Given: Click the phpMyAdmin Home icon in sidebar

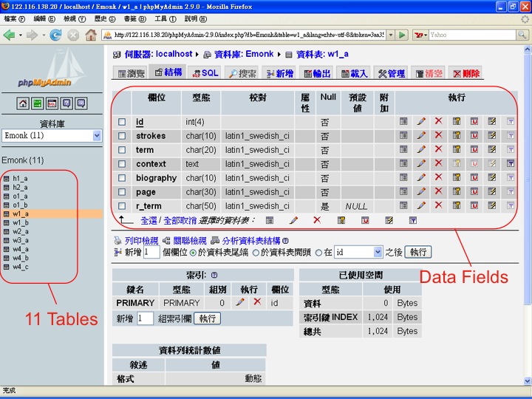Looking at the screenshot, I should [x=23, y=103].
